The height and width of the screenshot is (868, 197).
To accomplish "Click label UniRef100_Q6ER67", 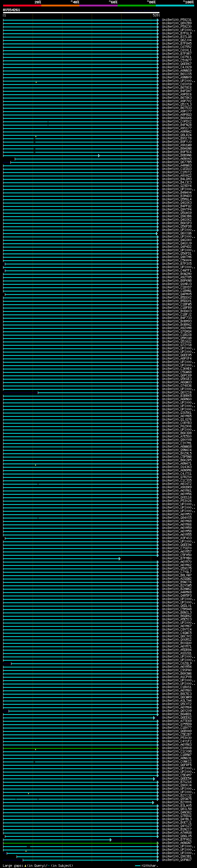I will [x=176, y=64].
